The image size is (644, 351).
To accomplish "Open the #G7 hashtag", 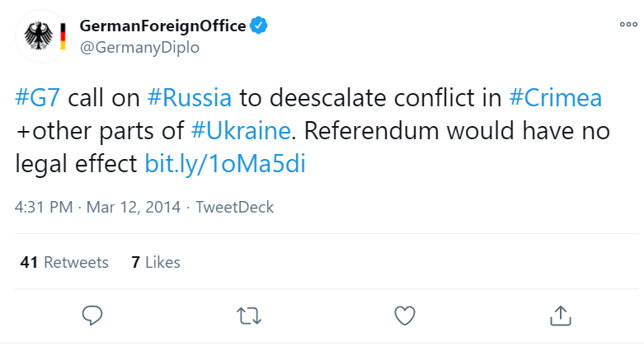I will point(38,98).
